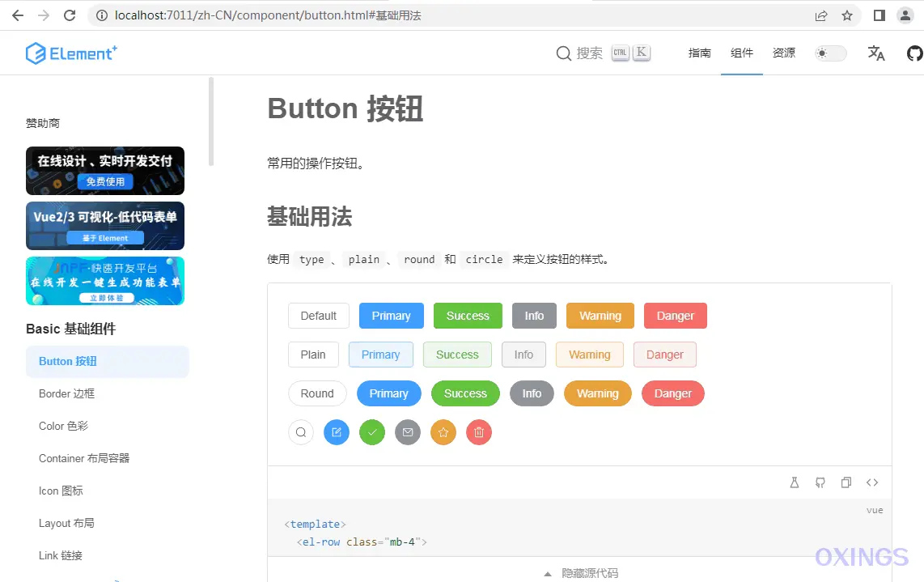This screenshot has height=582, width=924.
Task: Open the 组件 nav item
Action: 742,53
